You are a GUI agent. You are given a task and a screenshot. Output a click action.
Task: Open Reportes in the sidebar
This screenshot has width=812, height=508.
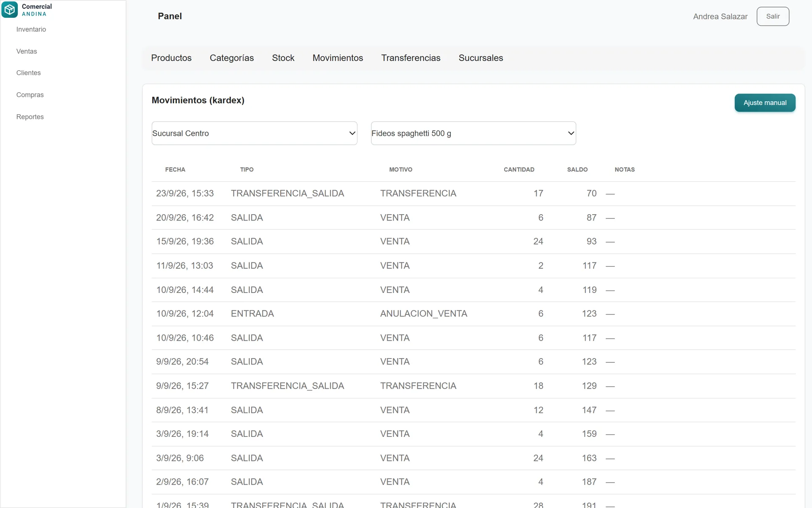30,117
